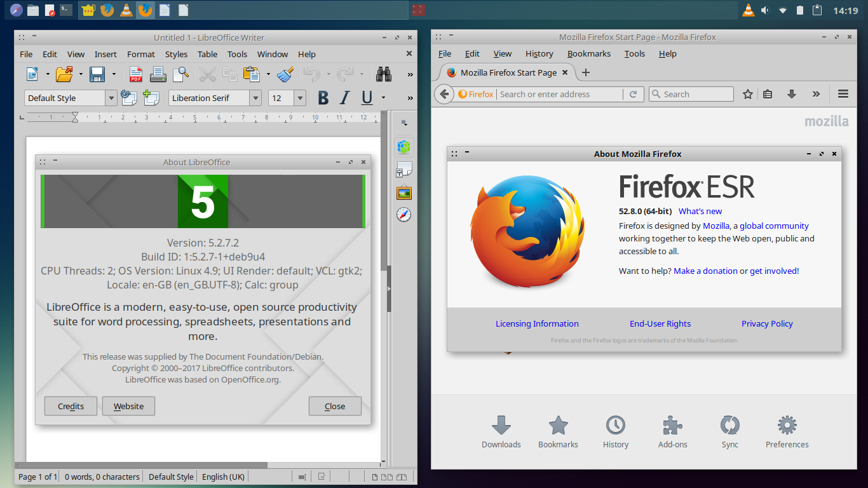Expand the Default Style paragraph dropdown
The height and width of the screenshot is (488, 868).
click(x=111, y=98)
